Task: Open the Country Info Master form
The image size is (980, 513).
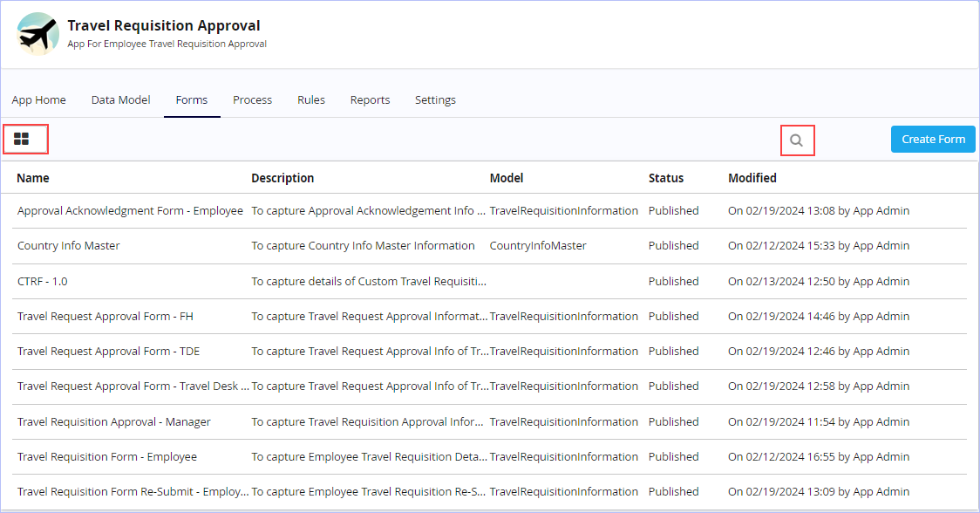Action: pyautogui.click(x=69, y=246)
